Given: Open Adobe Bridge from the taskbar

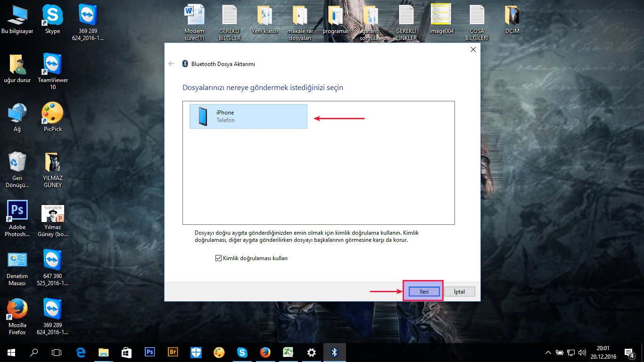Looking at the screenshot, I should tap(173, 352).
